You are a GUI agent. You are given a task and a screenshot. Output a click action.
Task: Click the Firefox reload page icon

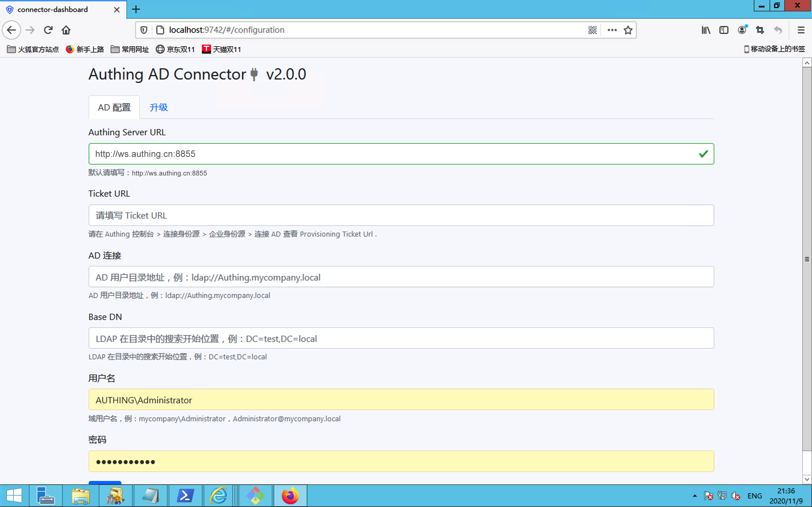(48, 30)
